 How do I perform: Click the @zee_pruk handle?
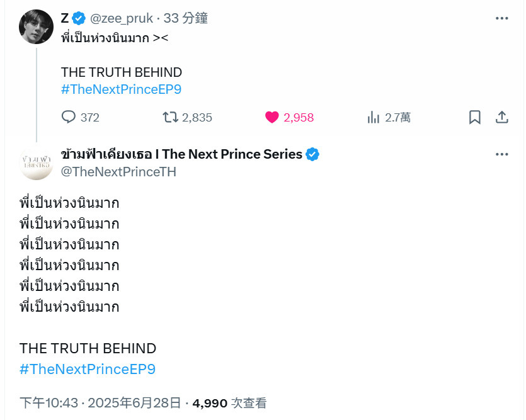122,18
